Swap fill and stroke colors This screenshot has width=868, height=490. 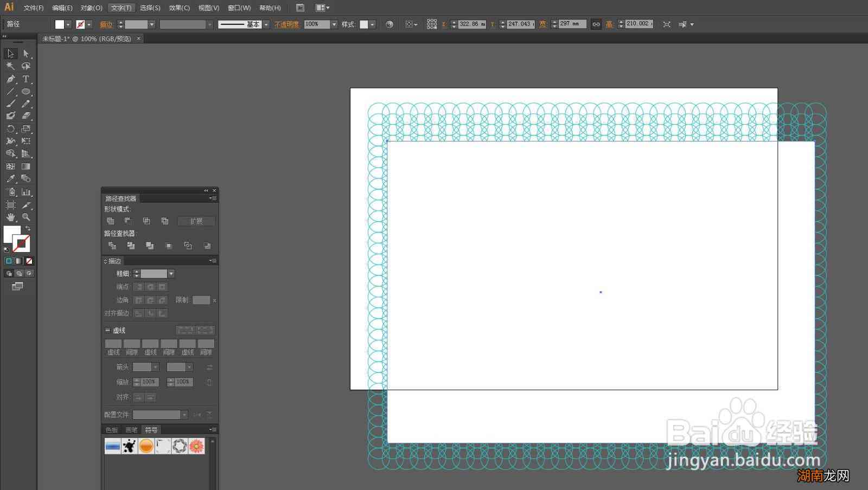coord(28,228)
